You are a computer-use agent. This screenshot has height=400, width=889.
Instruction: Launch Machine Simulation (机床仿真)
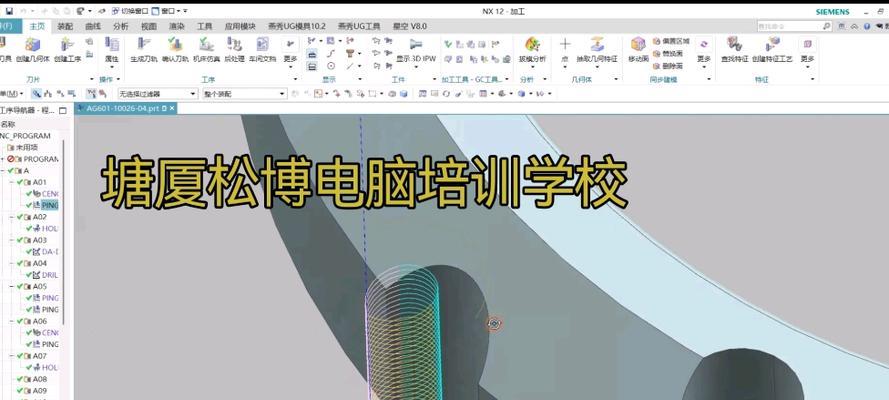click(206, 49)
